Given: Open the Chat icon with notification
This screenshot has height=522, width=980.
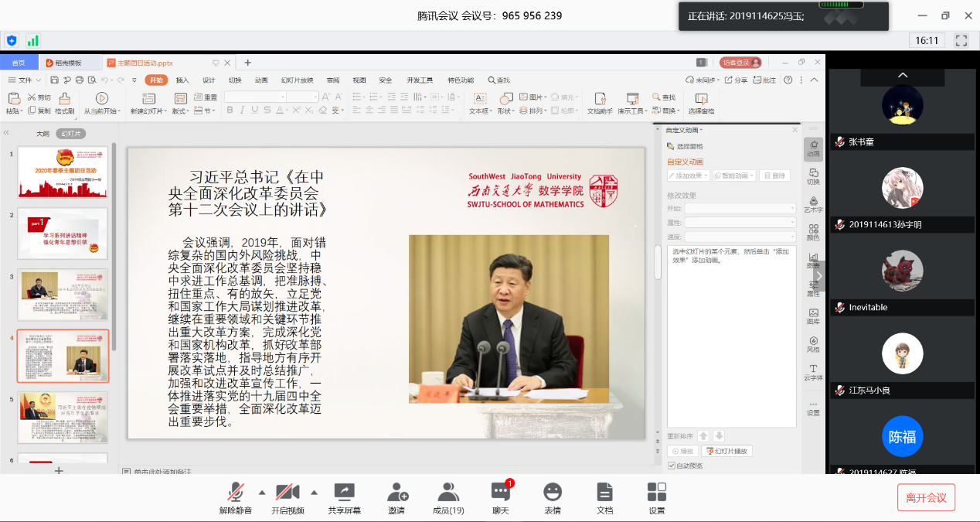Looking at the screenshot, I should (x=501, y=493).
